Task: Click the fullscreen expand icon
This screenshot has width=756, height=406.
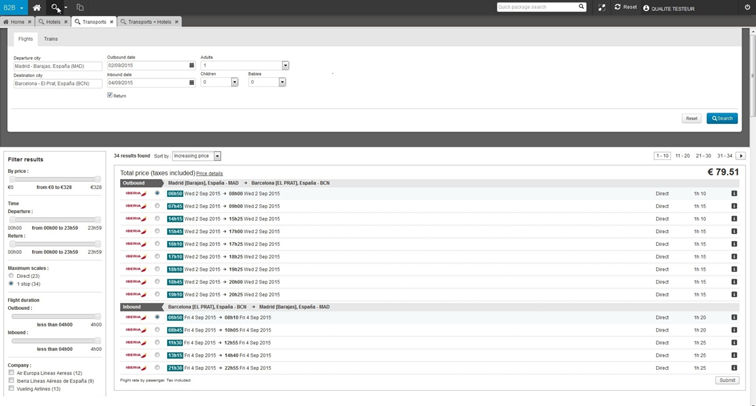Action: tap(602, 7)
